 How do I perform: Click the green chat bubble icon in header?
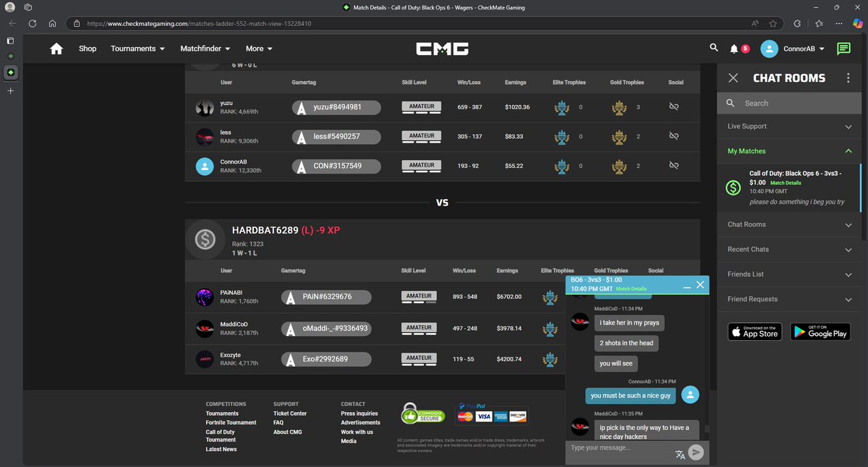point(843,49)
